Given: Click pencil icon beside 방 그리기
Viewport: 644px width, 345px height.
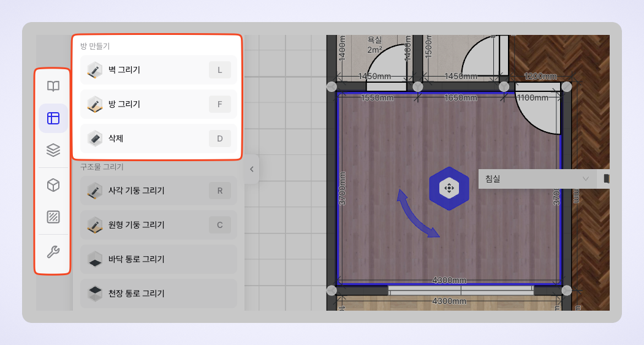Looking at the screenshot, I should 95,104.
